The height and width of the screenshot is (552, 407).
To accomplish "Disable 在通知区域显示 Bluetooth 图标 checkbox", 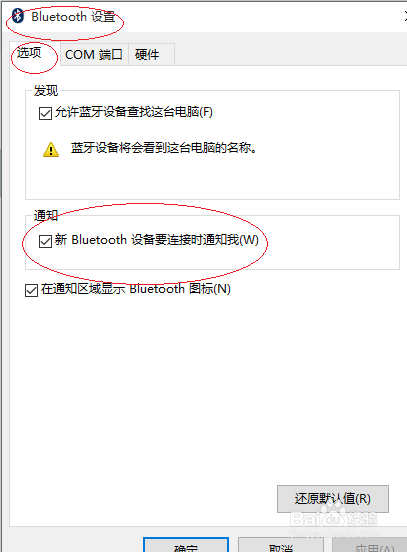I will point(31,291).
